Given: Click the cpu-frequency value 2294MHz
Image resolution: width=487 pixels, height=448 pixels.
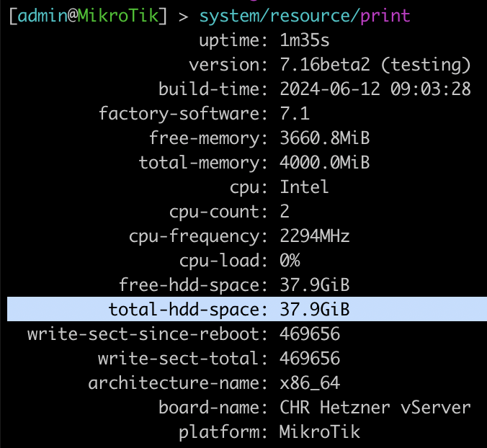Looking at the screenshot, I should (x=315, y=236).
